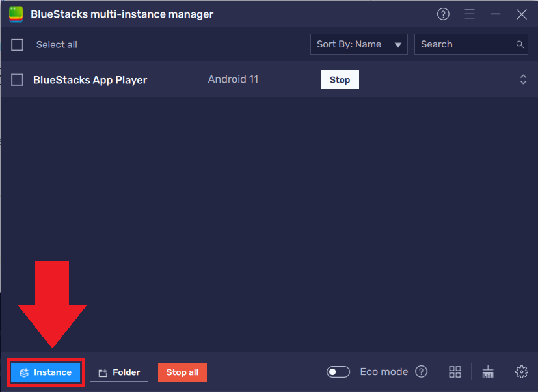Click the BlueStacks logo icon
This screenshot has width=538, height=392.
click(x=16, y=14)
